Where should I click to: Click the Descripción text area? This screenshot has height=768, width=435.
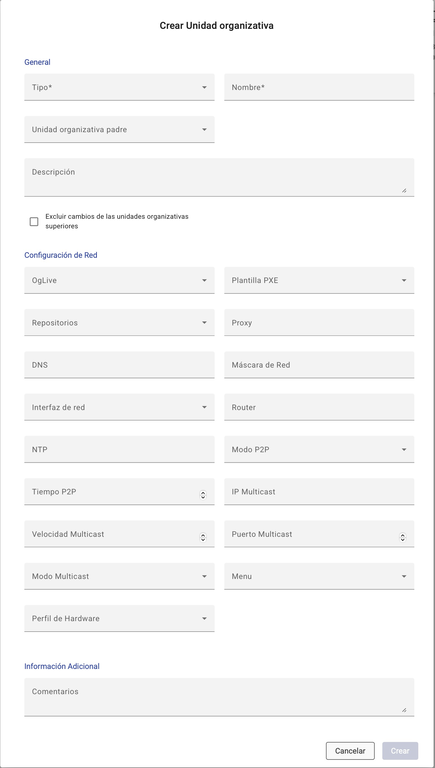[x=219, y=177]
